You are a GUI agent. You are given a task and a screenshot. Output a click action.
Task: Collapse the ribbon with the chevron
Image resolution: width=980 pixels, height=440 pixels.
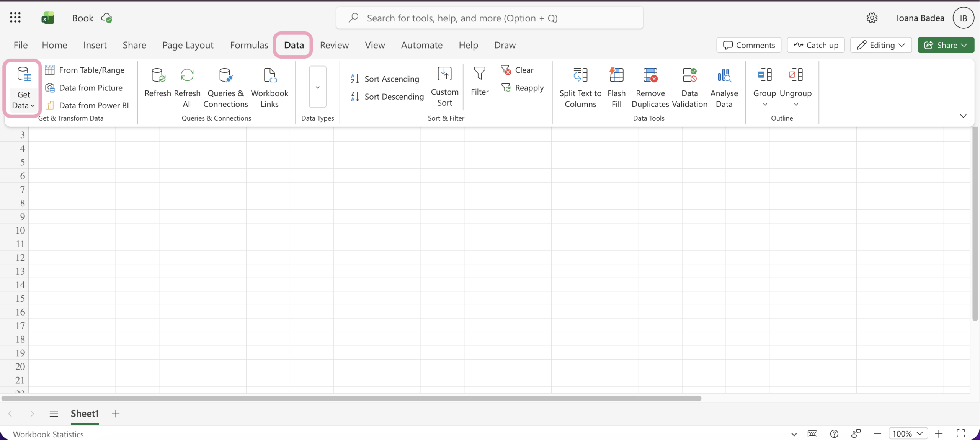[963, 116]
